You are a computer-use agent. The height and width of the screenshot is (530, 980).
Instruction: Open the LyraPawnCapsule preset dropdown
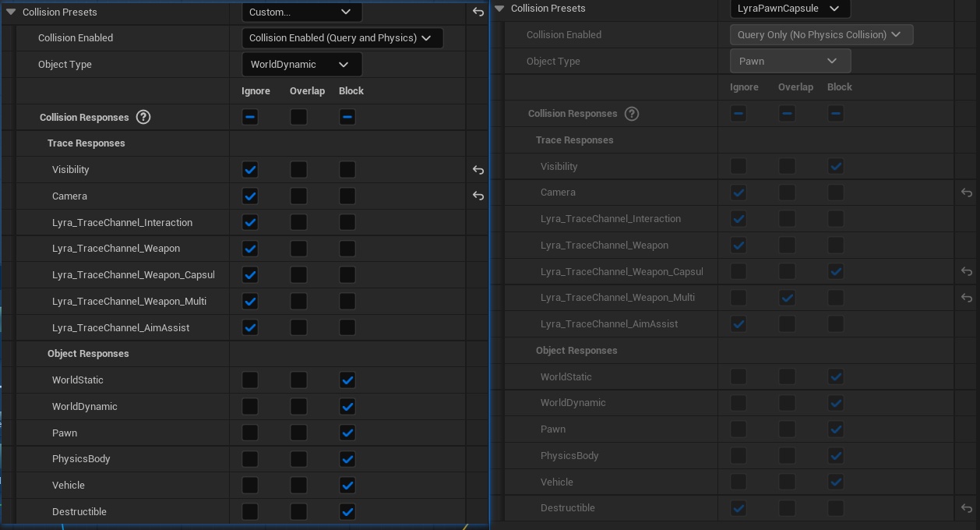[x=789, y=9]
